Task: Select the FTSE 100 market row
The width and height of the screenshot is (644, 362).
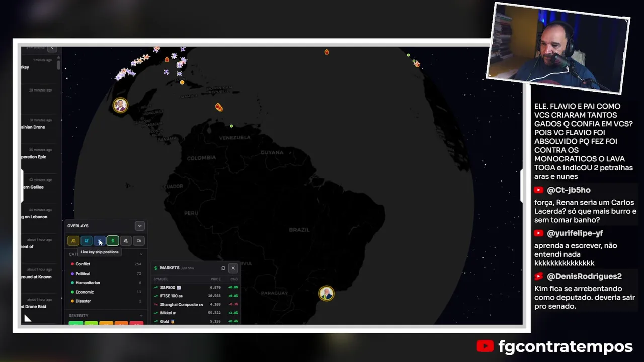Action: tap(196, 296)
